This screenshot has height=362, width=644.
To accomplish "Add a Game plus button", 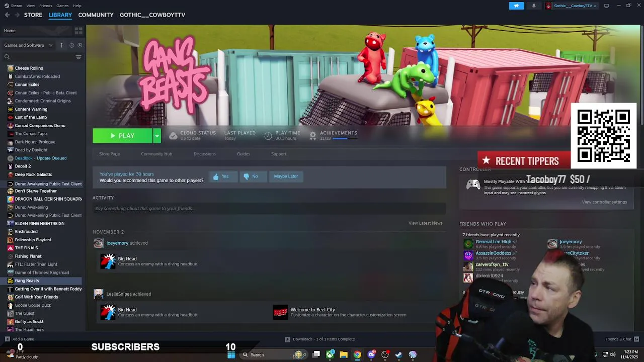I will [x=7, y=339].
